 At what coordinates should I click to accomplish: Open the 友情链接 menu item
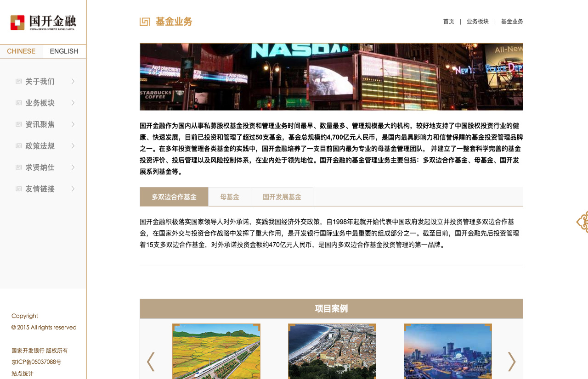pos(40,189)
